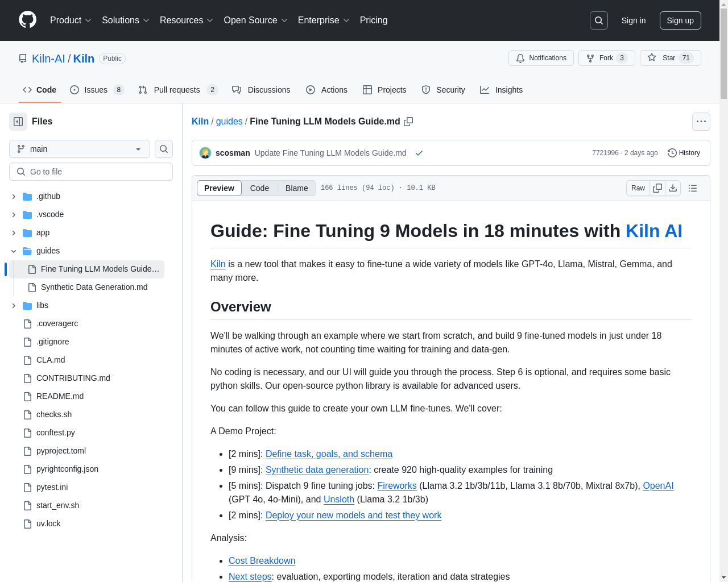Go to Pricing page

374,20
